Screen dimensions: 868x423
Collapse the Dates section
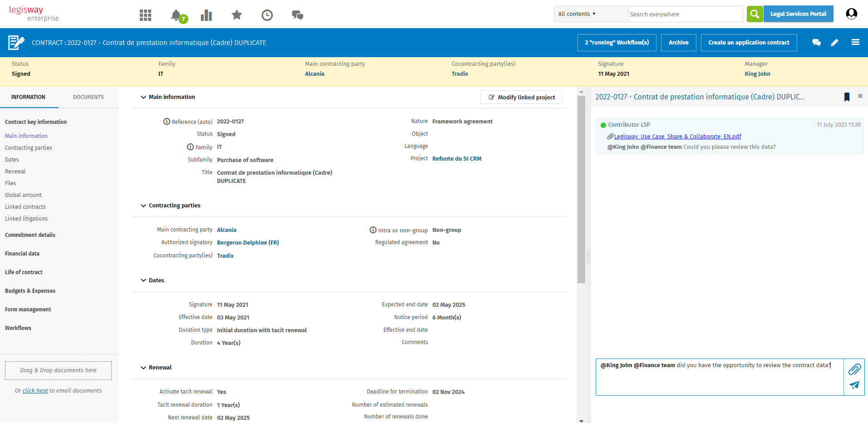pyautogui.click(x=143, y=280)
